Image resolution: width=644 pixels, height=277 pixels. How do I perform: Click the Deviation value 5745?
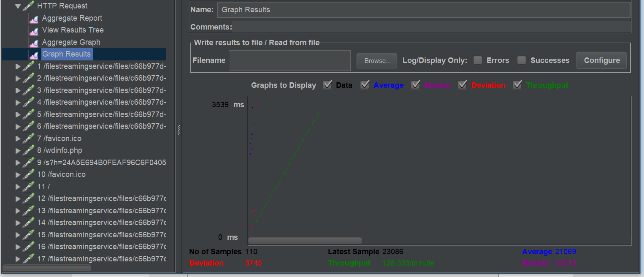pos(254,263)
